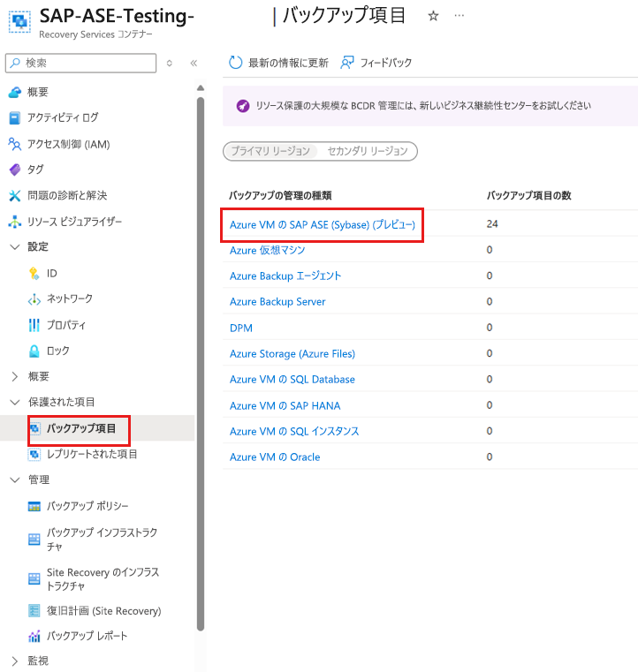Image resolution: width=638 pixels, height=672 pixels.
Task: Click the アクティビティ ログ icon
Action: pyautogui.click(x=14, y=117)
